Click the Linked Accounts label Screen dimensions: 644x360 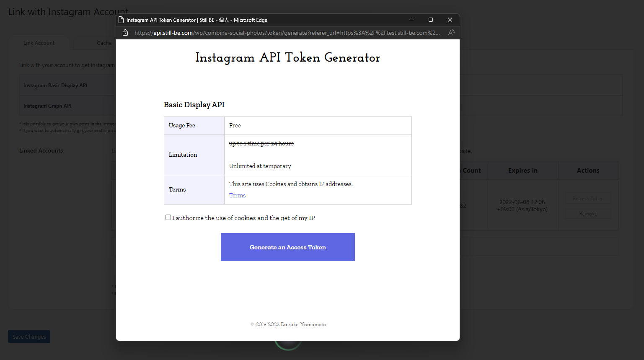pos(41,150)
